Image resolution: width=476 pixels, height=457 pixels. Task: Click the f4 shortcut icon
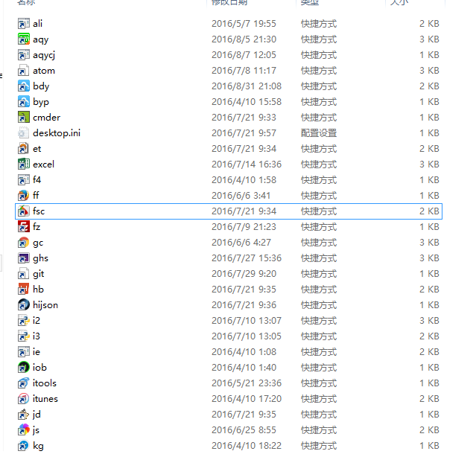(24, 180)
